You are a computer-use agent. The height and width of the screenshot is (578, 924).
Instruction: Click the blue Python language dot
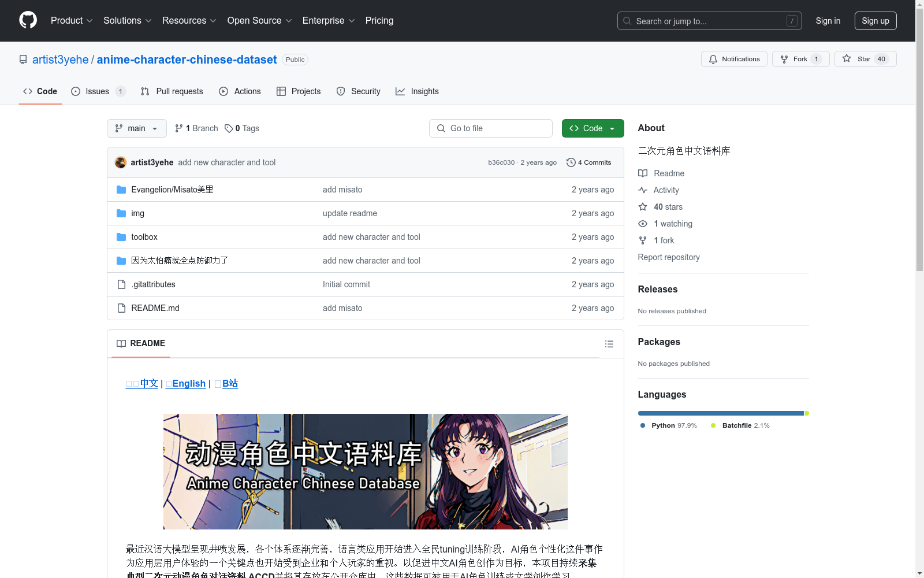[643, 425]
